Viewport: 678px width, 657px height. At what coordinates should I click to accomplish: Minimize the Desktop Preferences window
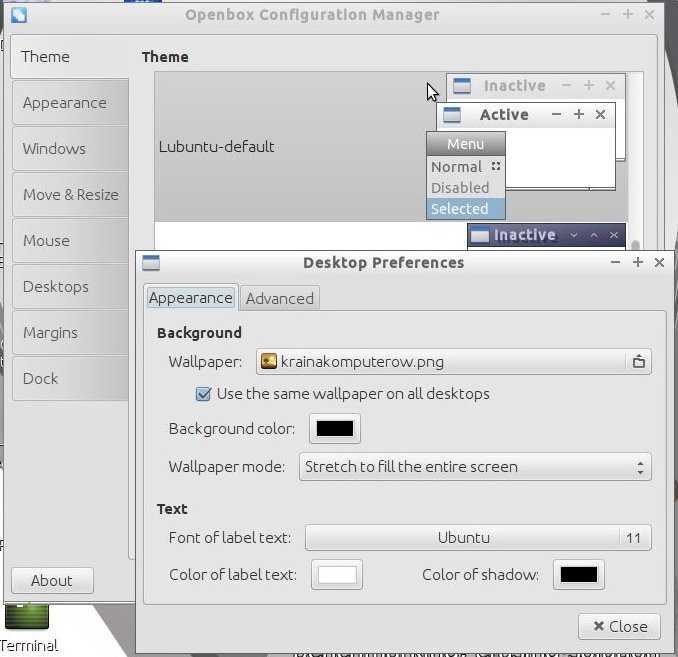pyautogui.click(x=616, y=262)
